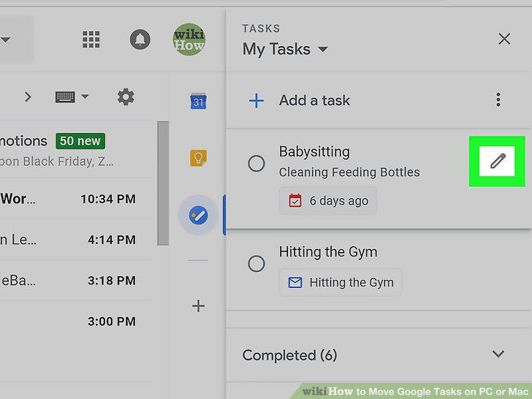The width and height of the screenshot is (532, 399).
Task: Open the 6 days ago date chip
Action: 327,200
